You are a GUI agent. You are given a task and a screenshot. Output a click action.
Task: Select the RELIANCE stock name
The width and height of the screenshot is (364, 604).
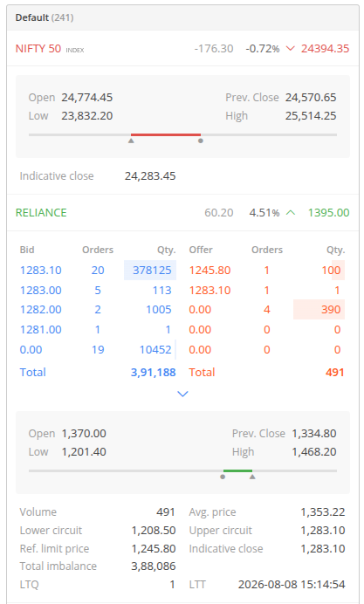(41, 213)
